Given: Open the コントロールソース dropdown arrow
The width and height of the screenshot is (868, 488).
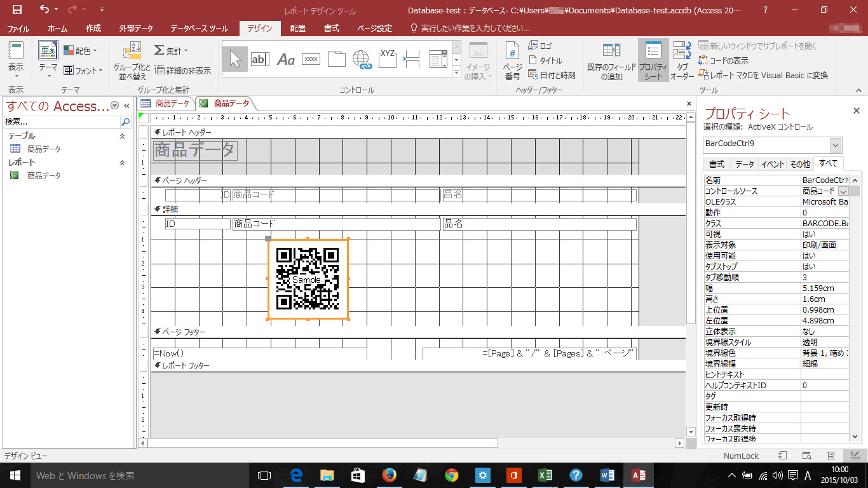Looking at the screenshot, I should pos(843,191).
